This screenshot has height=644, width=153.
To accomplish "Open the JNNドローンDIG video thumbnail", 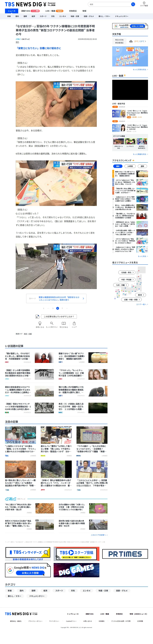I will click(x=118, y=141).
